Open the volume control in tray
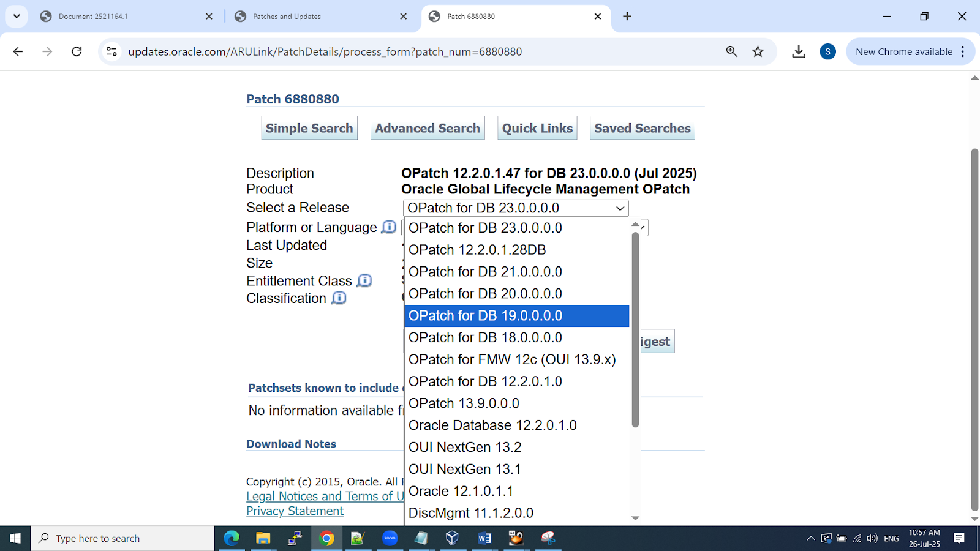Image resolution: width=980 pixels, height=551 pixels. (872, 538)
